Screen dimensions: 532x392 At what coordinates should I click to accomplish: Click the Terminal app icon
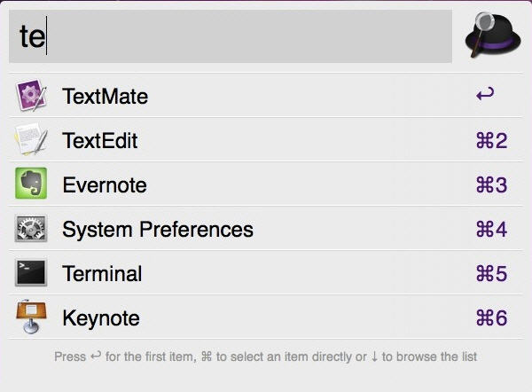(x=31, y=273)
